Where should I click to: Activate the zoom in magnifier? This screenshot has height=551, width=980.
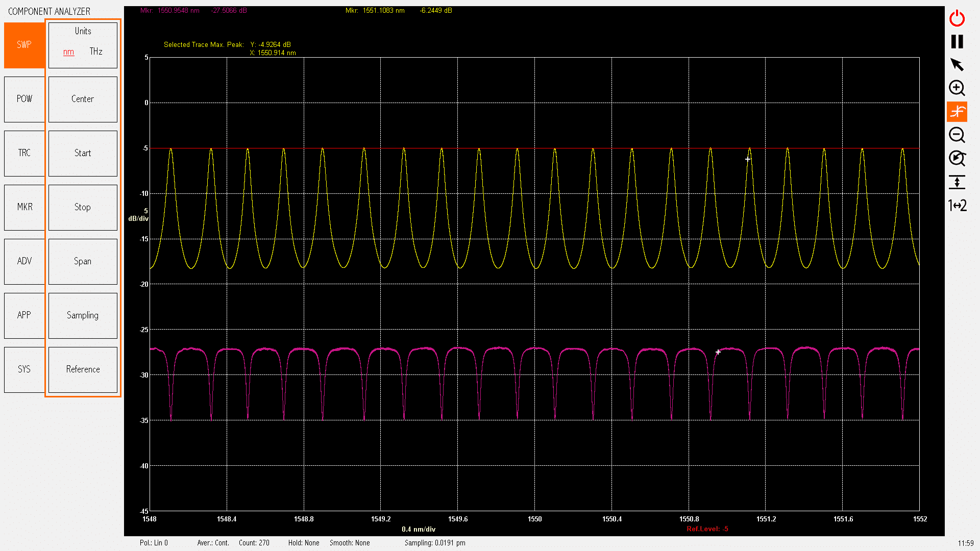pyautogui.click(x=957, y=88)
